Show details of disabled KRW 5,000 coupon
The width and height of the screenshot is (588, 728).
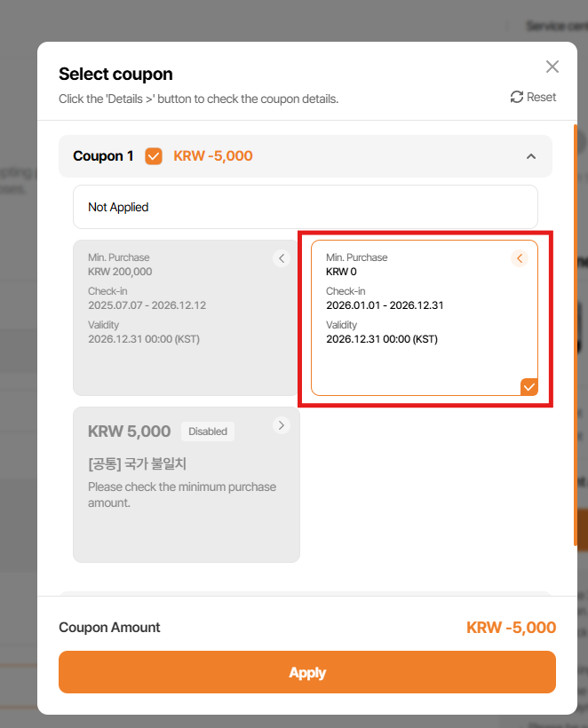point(282,425)
